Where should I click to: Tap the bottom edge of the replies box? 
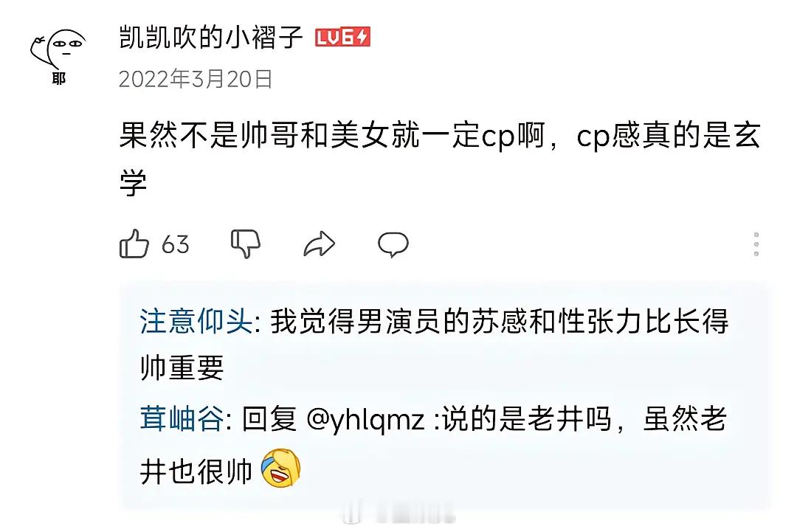446,507
